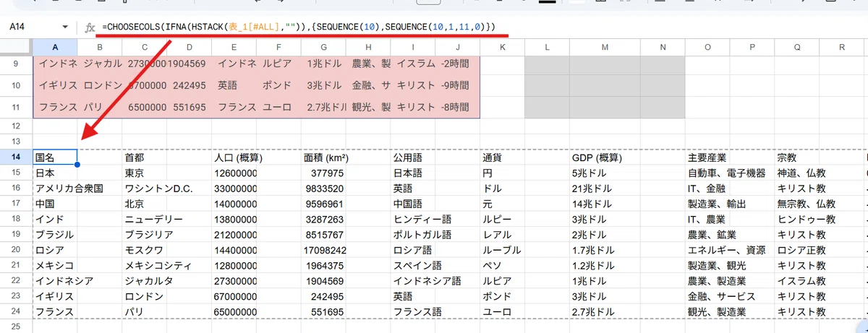Select the ヒンドゥー教 cell
This screenshot has width=868, height=333.
[x=807, y=219]
